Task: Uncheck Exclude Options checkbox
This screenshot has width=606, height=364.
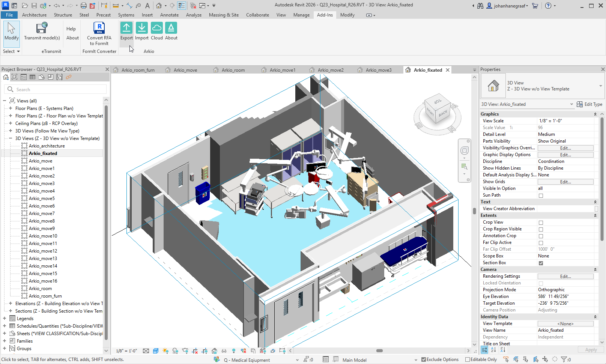Action: point(424,359)
